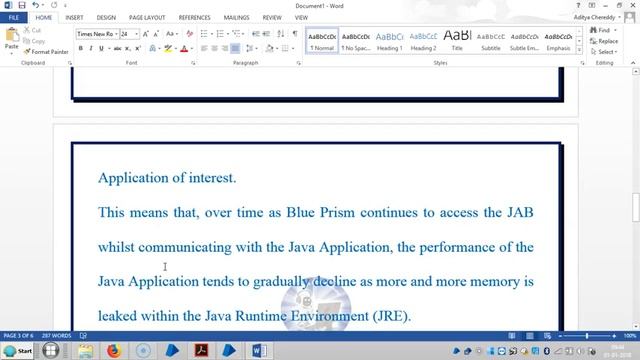Viewport: 640px width, 360px height.
Task: Open bullets list dropdown
Action: coord(212,34)
